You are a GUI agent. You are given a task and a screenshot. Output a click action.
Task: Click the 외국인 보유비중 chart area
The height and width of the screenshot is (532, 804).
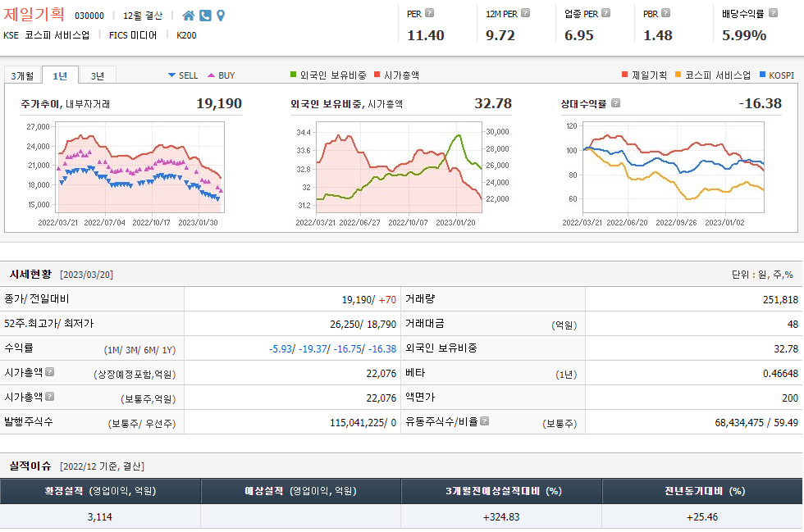tap(399, 167)
